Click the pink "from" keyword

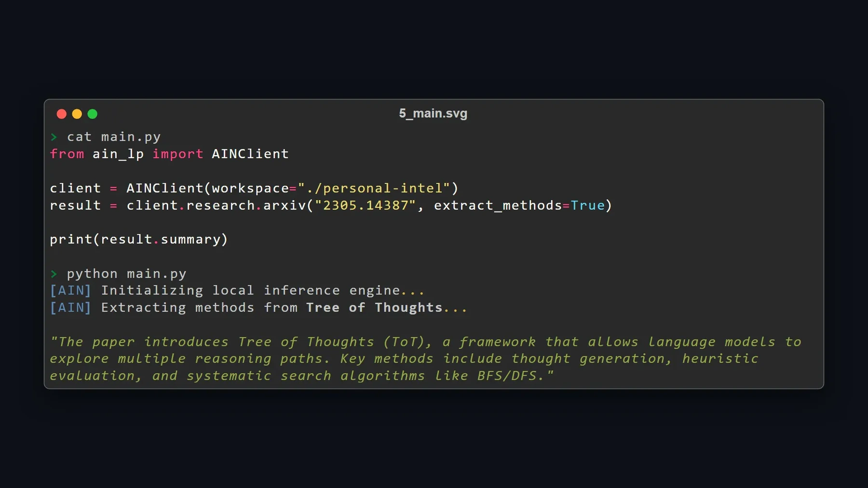(67, 154)
